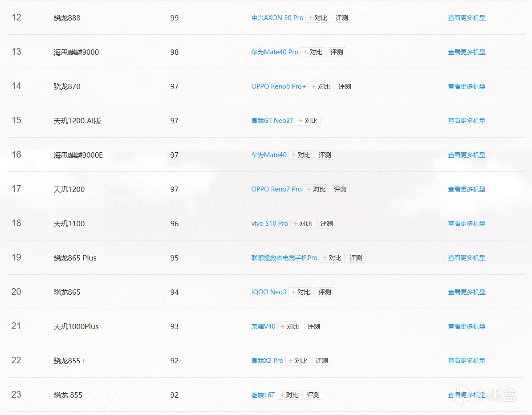This screenshot has height=415, width=532.
Task: View 查看更多机型 for 天玑1100
Action: pyautogui.click(x=467, y=224)
